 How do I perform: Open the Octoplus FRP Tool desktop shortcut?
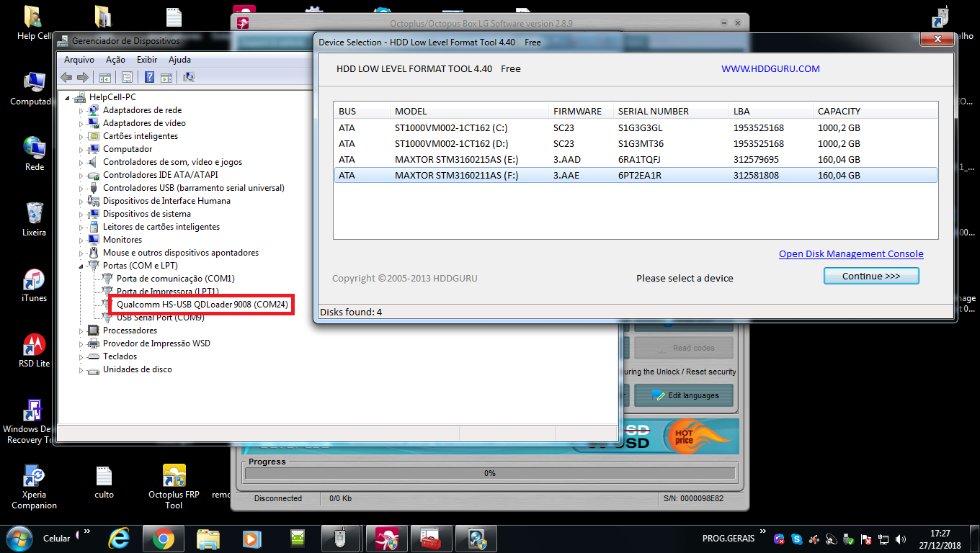click(x=174, y=486)
